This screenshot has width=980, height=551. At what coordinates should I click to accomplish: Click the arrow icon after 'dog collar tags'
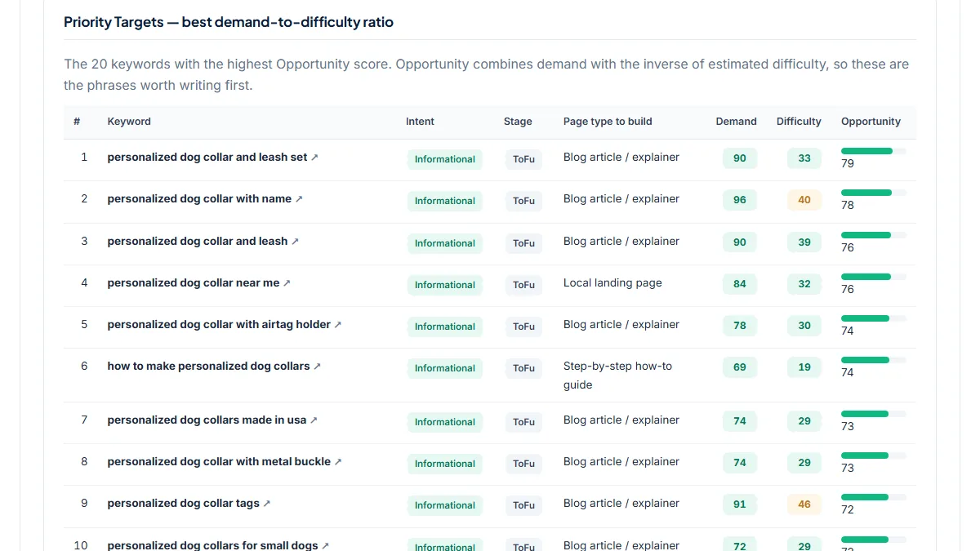267,504
